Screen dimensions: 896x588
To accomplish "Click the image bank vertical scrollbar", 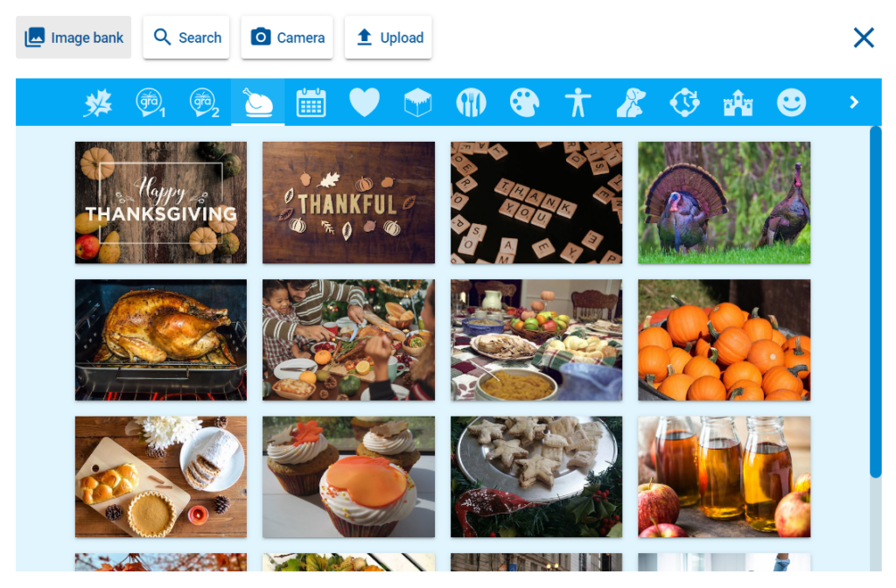I will 875,303.
